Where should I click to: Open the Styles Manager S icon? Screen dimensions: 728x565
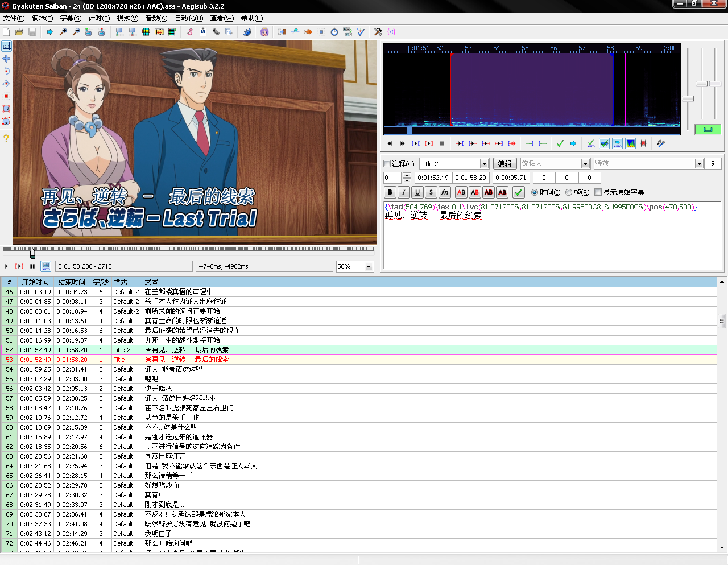(x=190, y=32)
